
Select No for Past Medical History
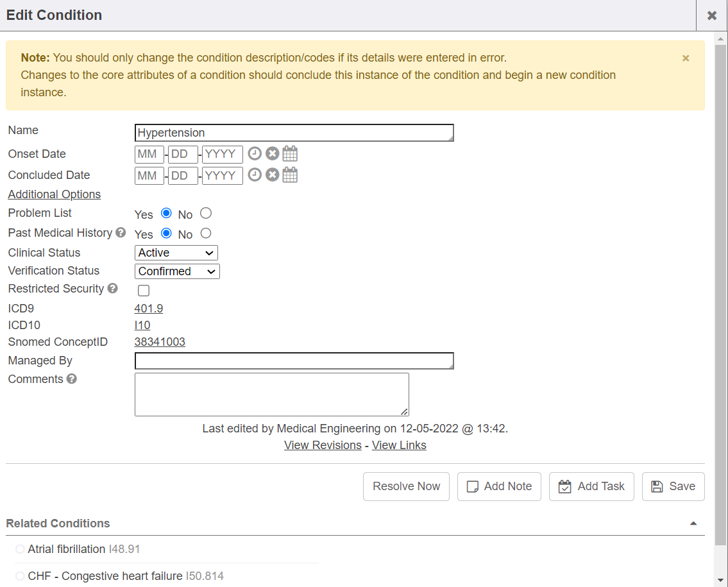click(x=205, y=234)
